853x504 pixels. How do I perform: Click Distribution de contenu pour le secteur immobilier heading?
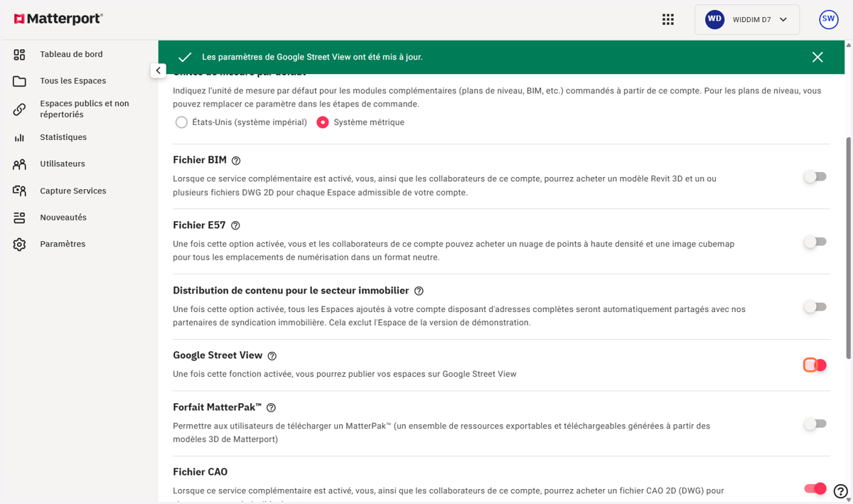(x=291, y=291)
